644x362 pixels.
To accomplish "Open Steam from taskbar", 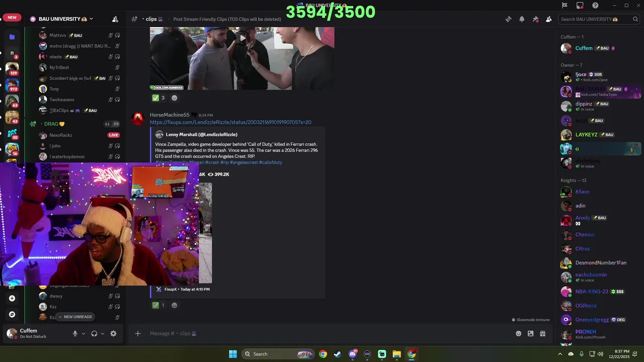I will 338,354.
